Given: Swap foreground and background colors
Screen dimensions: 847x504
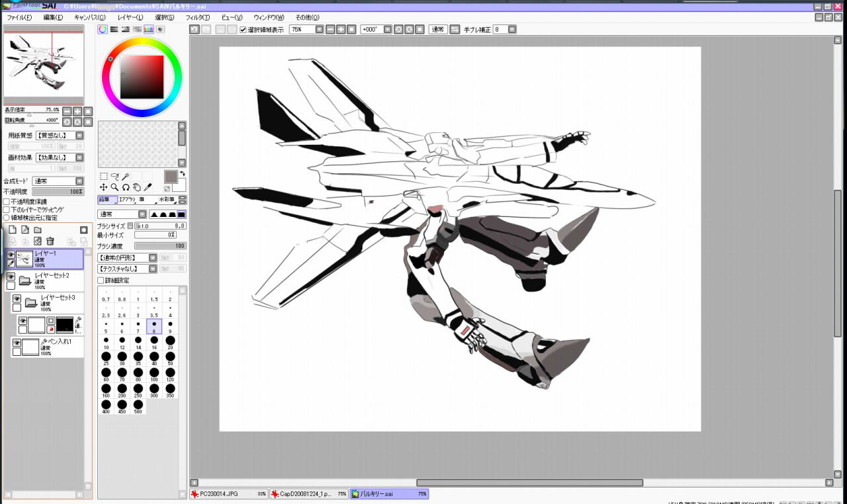Looking at the screenshot, I should click(x=182, y=174).
